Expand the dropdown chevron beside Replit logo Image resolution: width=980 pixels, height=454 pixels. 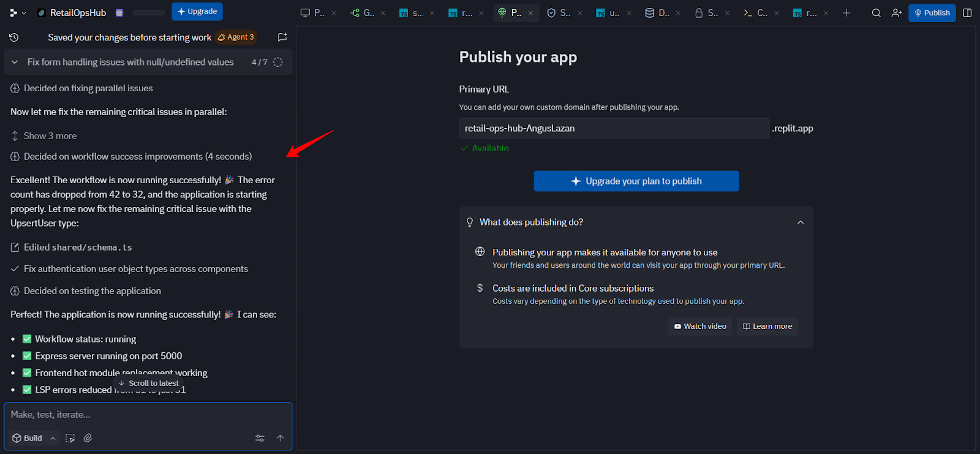pos(24,13)
